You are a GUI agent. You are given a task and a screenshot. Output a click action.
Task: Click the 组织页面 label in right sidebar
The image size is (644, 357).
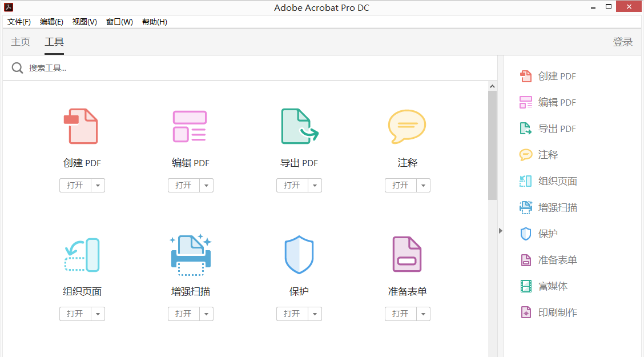(558, 181)
